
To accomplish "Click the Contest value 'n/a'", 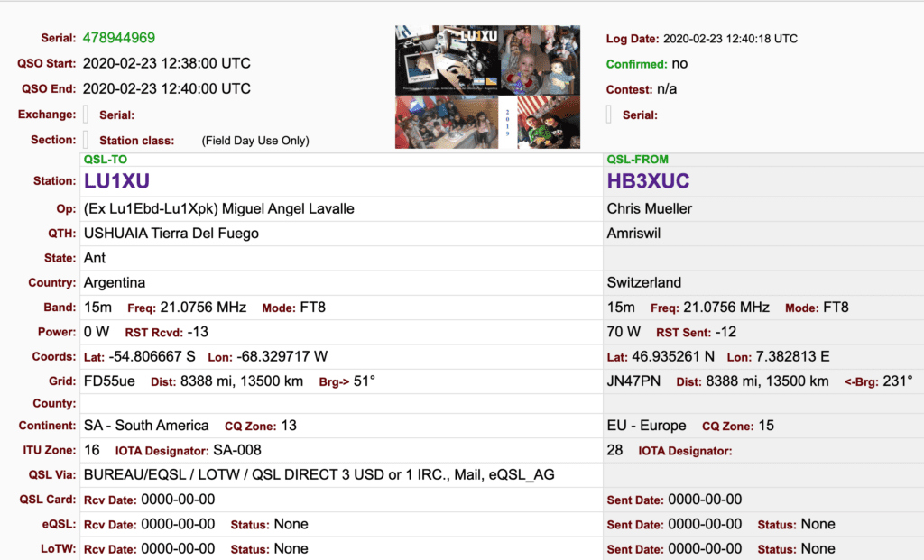I will point(667,89).
